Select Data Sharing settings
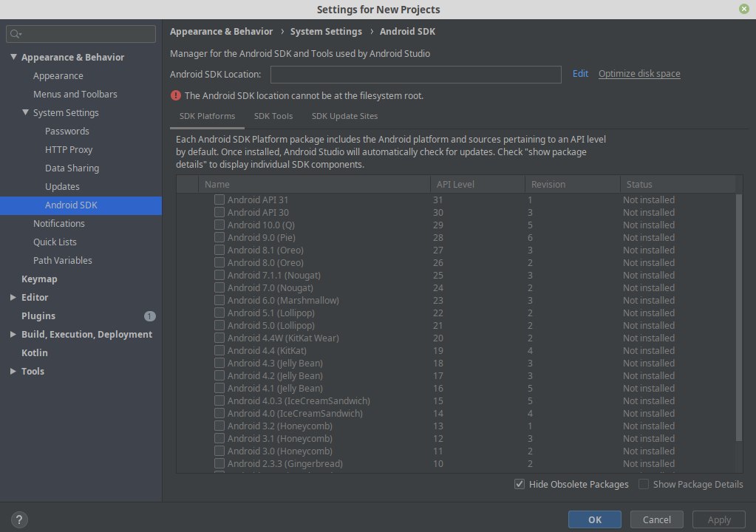The height and width of the screenshot is (532, 756). click(x=72, y=168)
